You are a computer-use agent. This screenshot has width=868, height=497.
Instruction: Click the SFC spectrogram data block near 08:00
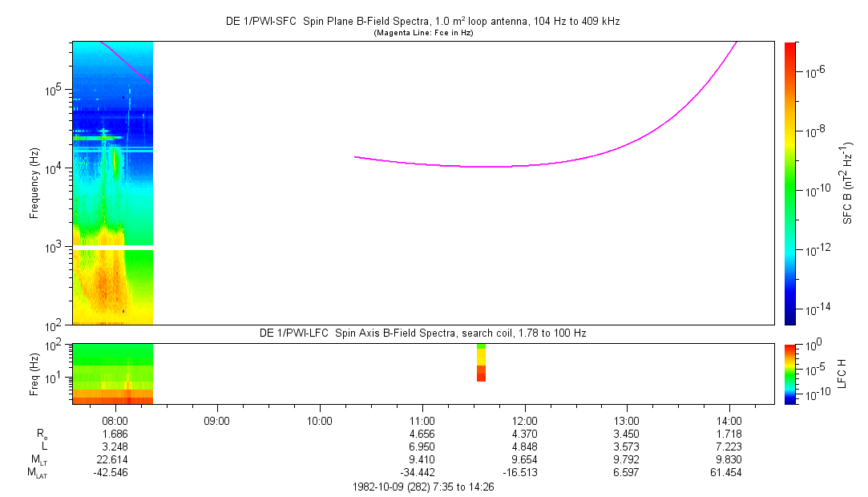coord(112,183)
